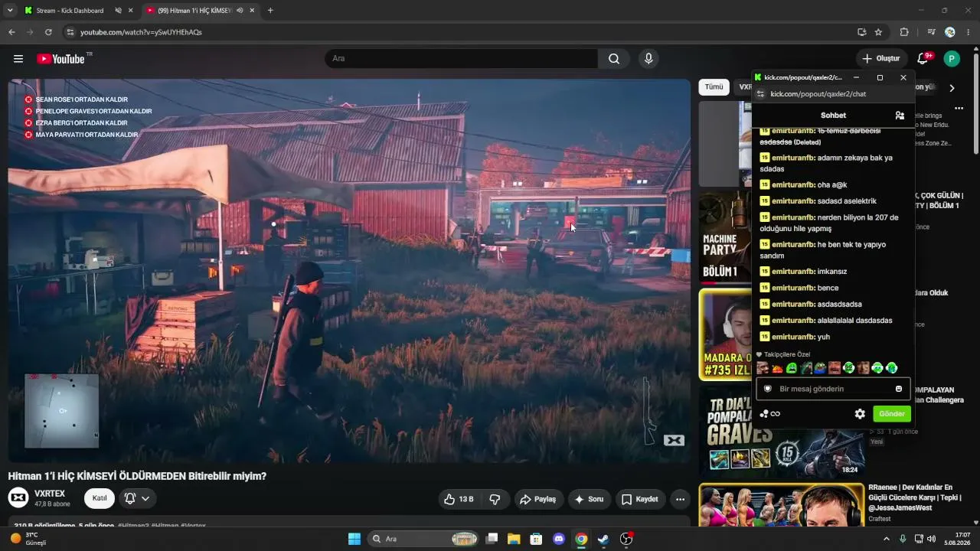Select the Hitman YouTube tab

point(201,11)
